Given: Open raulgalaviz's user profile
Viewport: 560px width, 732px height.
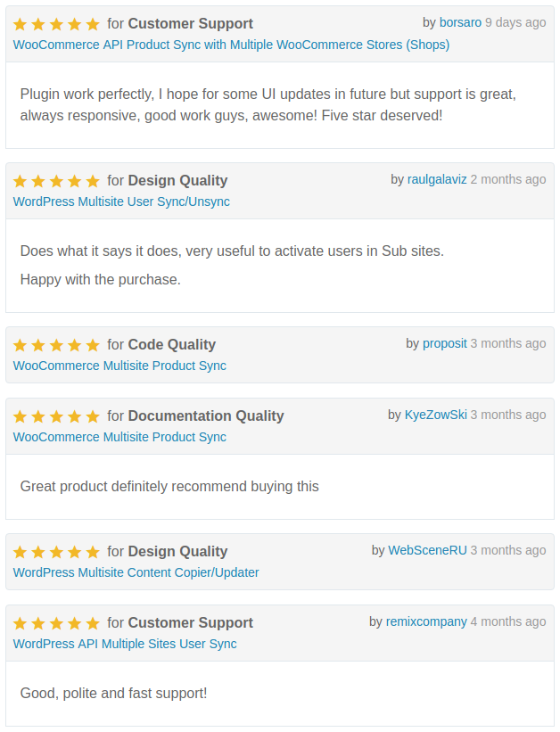Looking at the screenshot, I should point(437,179).
